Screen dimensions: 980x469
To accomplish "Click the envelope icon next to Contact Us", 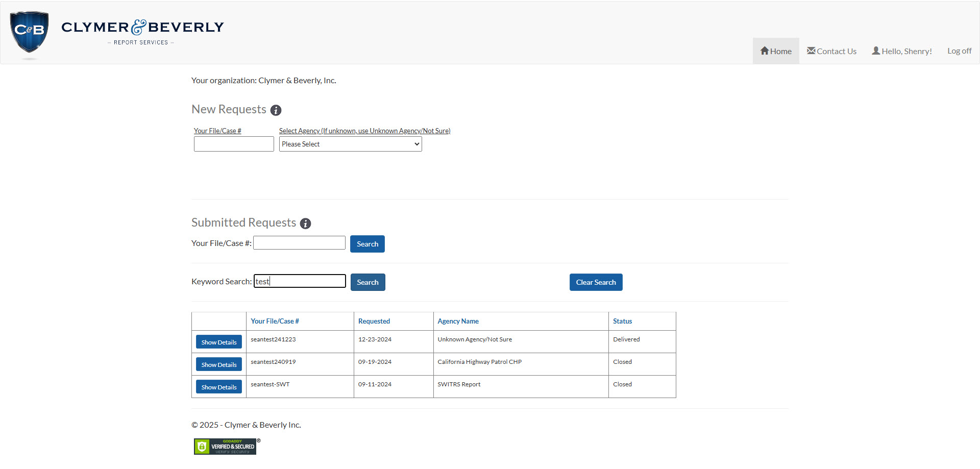I will (x=811, y=51).
